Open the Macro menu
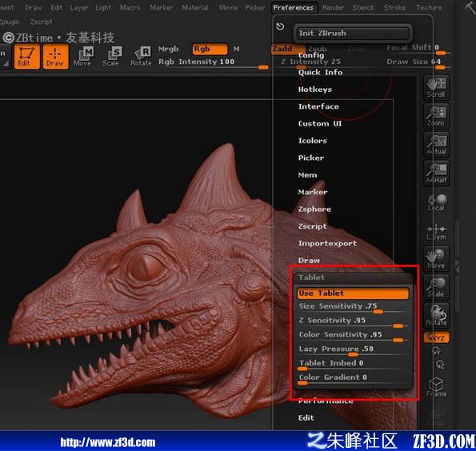 (130, 7)
